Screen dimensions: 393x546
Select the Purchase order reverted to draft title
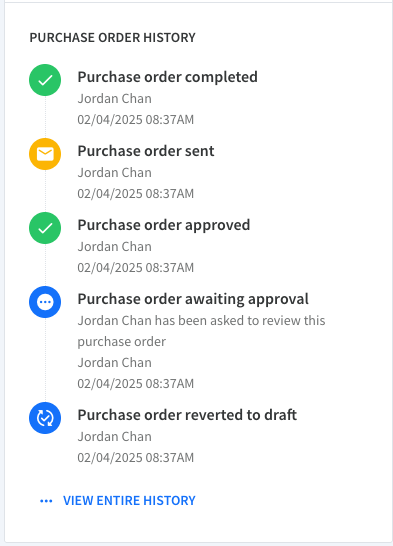point(187,415)
